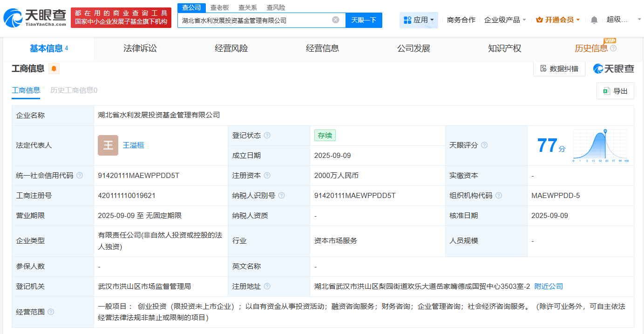644x334 pixels.
Task: Click the help icon next to 注册地址
Action: pos(267,286)
